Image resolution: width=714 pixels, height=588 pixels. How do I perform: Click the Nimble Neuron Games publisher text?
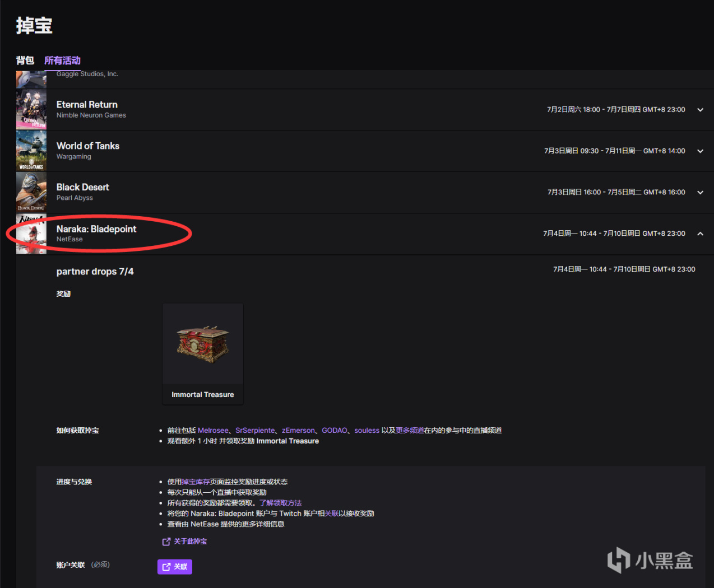point(91,115)
